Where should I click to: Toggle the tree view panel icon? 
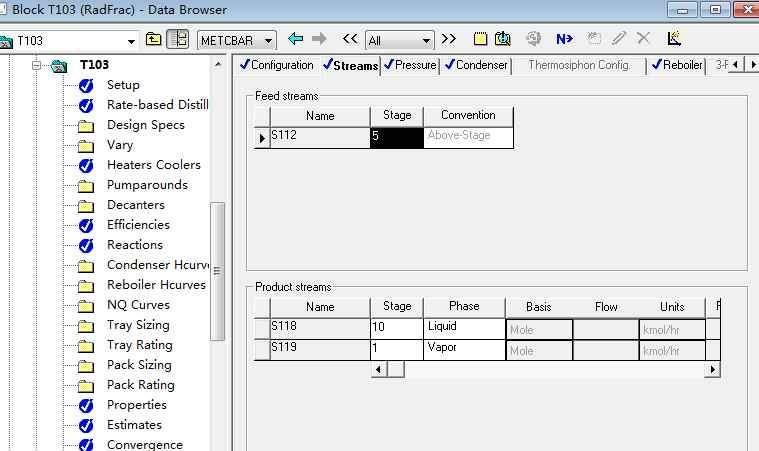coord(178,39)
